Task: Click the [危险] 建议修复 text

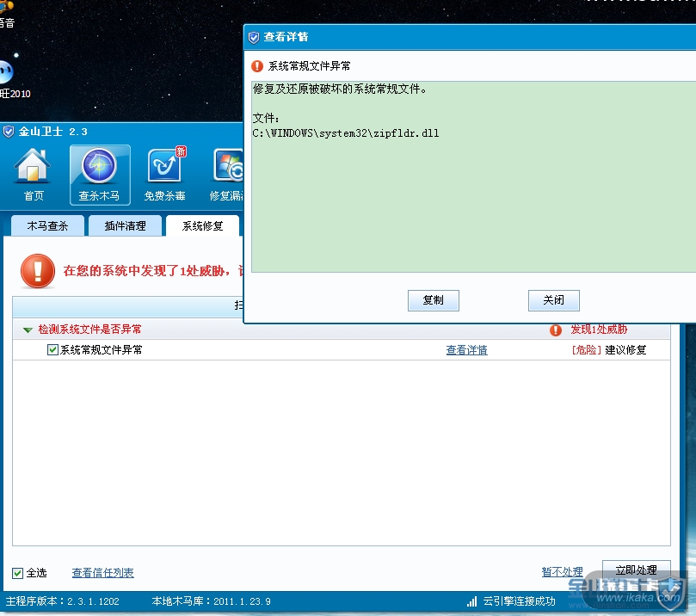Action: [x=608, y=349]
